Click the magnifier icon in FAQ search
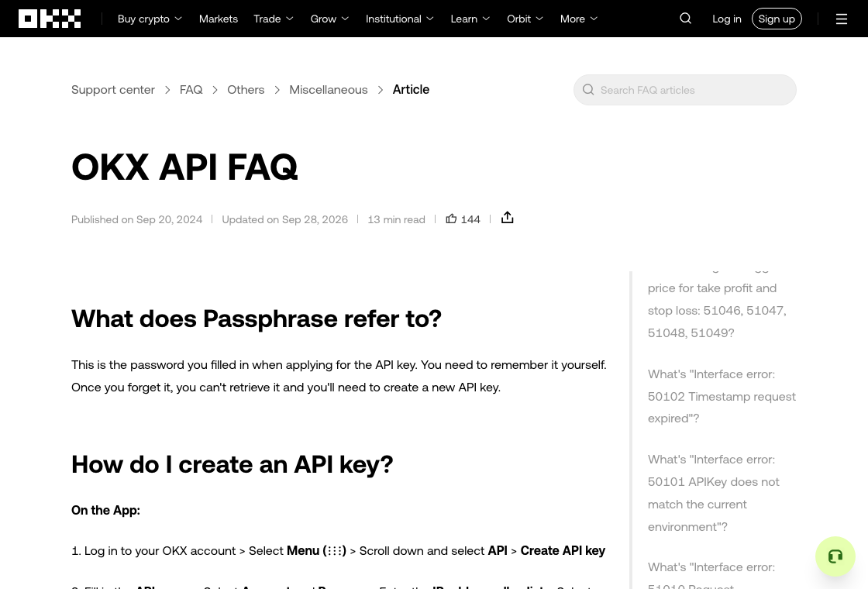The height and width of the screenshot is (589, 868). [588, 90]
